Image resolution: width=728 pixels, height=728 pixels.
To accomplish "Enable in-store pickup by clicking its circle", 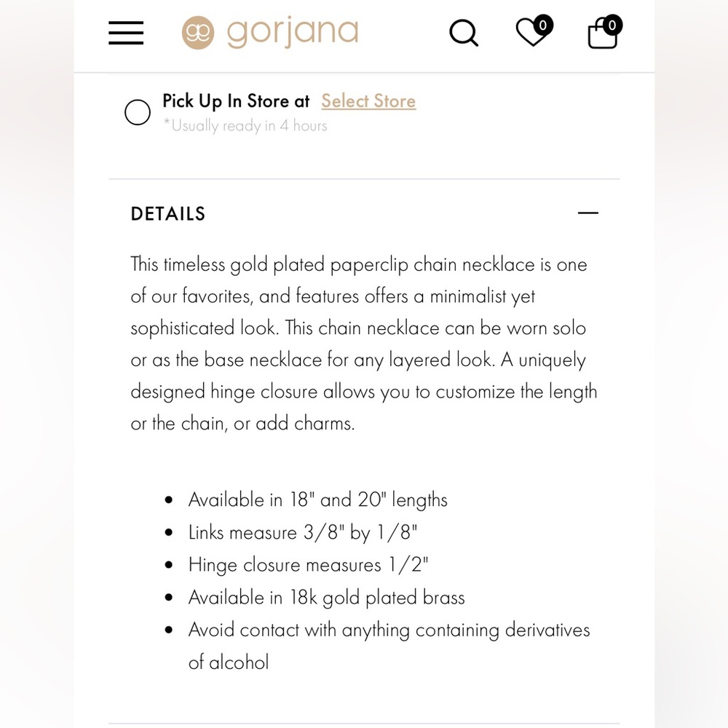I will [137, 112].
